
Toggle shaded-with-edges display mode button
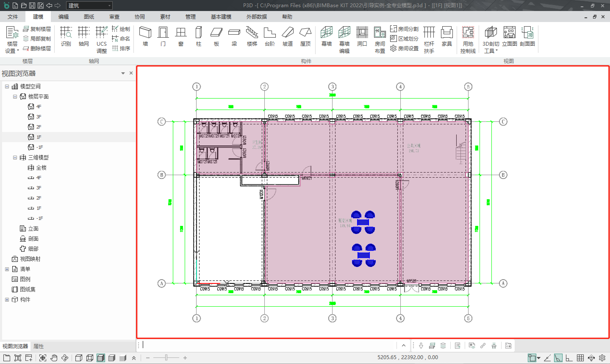point(101,358)
